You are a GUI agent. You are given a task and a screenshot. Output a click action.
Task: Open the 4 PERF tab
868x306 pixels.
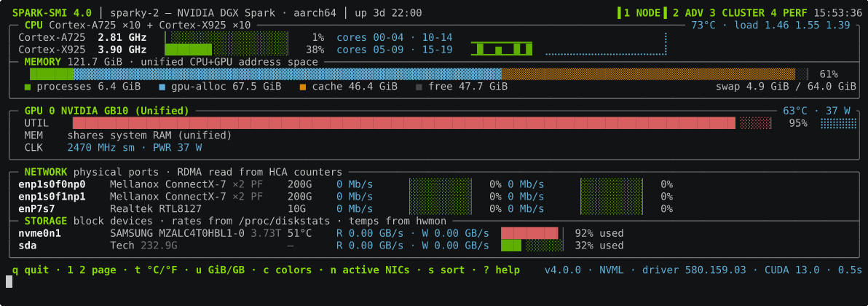coord(790,13)
